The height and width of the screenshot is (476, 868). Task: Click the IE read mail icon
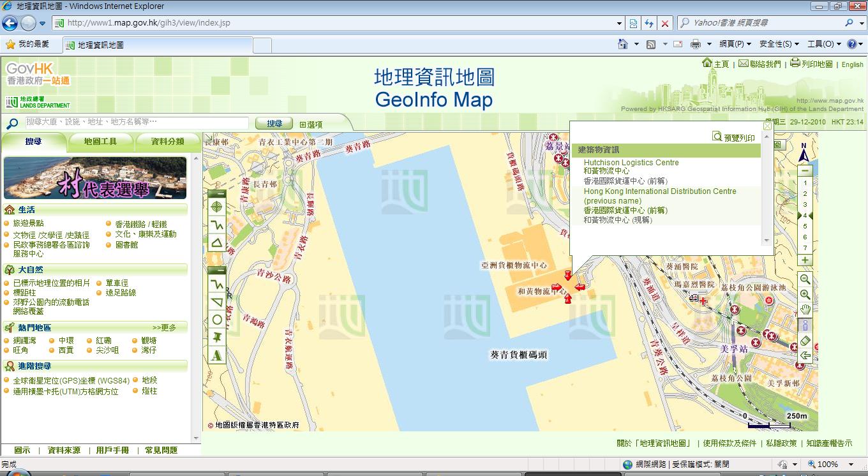pos(678,44)
